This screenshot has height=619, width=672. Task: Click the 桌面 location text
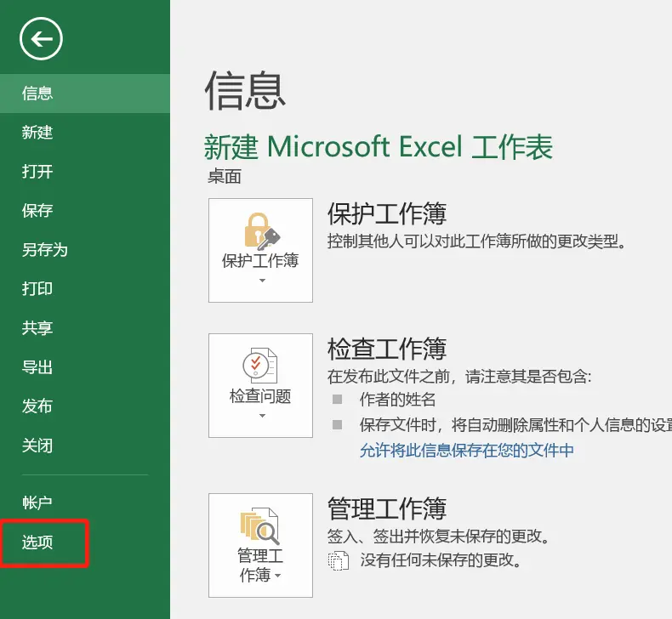tap(225, 176)
